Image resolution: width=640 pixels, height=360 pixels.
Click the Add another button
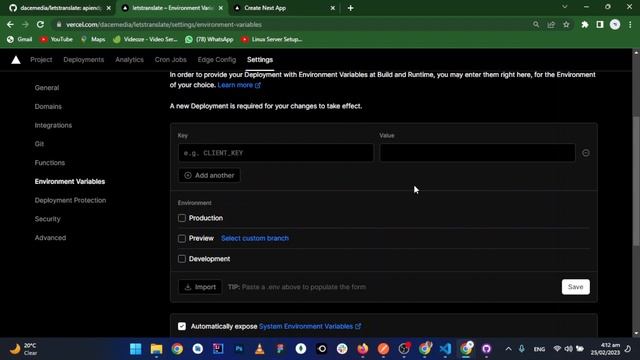click(209, 175)
